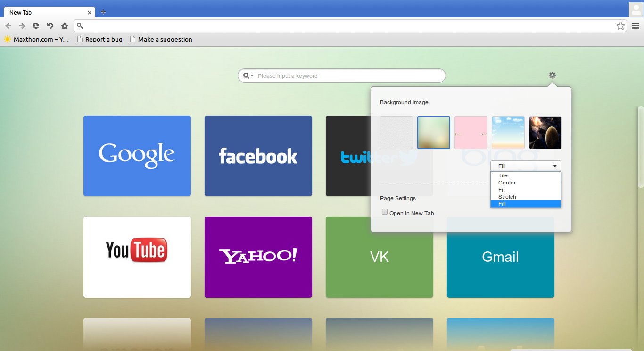Open the browser main menu icon
The height and width of the screenshot is (351, 644).
point(636,25)
